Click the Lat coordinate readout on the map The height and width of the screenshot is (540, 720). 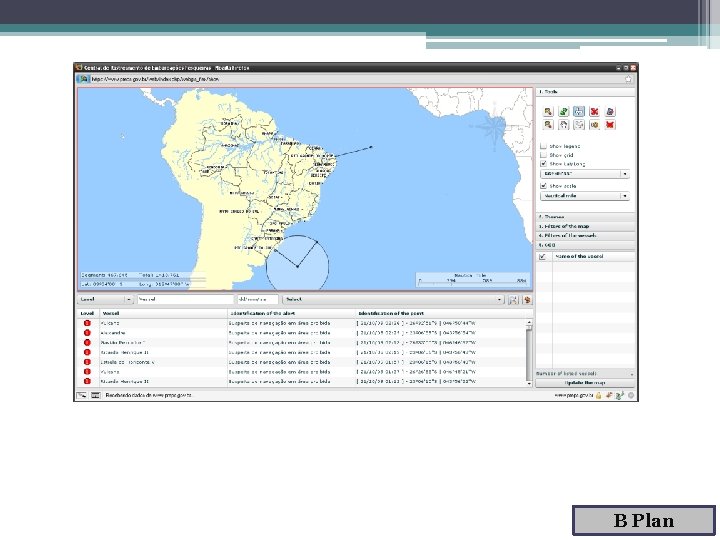(x=102, y=284)
